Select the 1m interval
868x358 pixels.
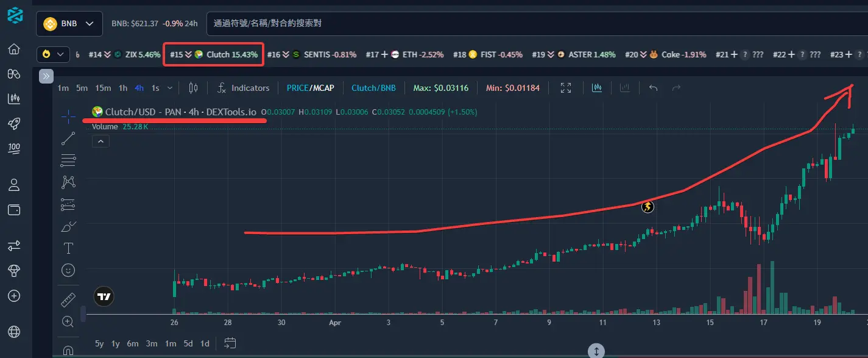click(x=63, y=88)
